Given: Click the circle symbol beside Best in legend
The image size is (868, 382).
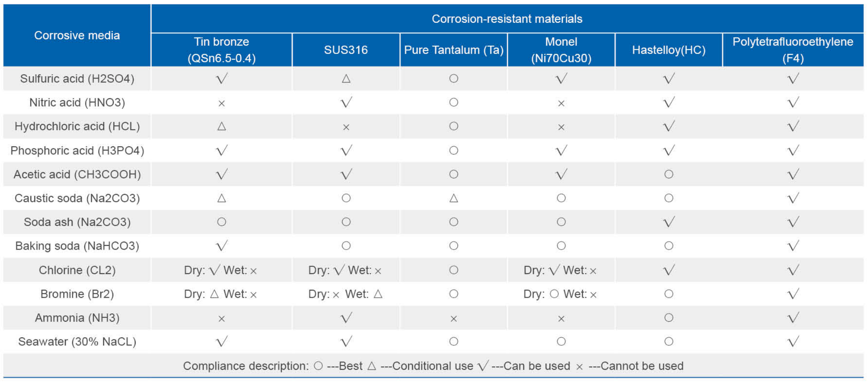Looking at the screenshot, I should (318, 366).
